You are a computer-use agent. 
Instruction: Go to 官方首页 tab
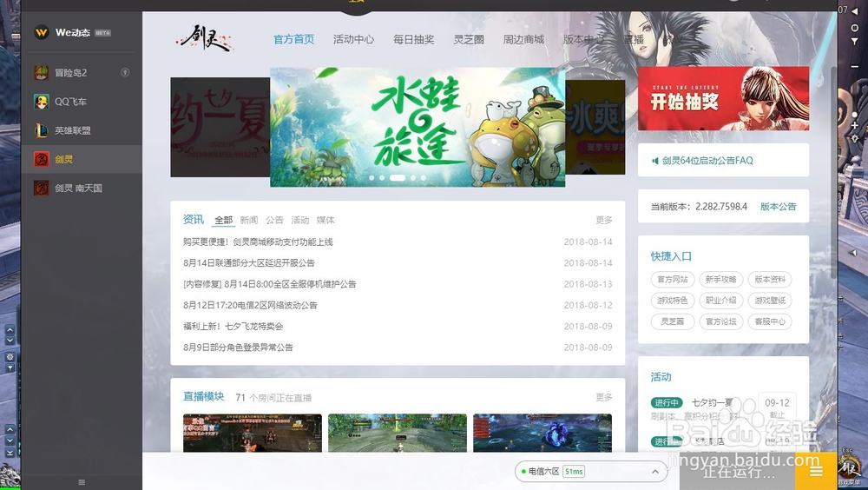click(x=293, y=39)
